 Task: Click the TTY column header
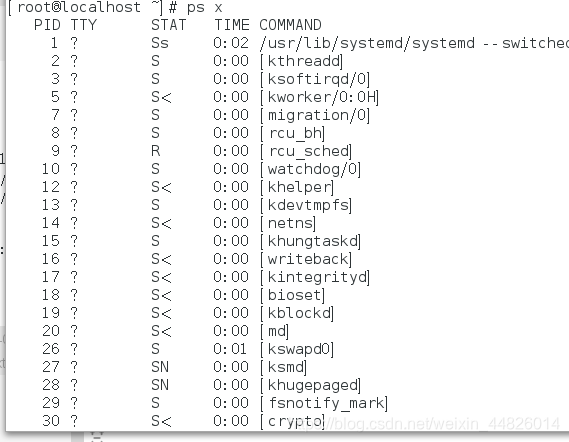84,25
